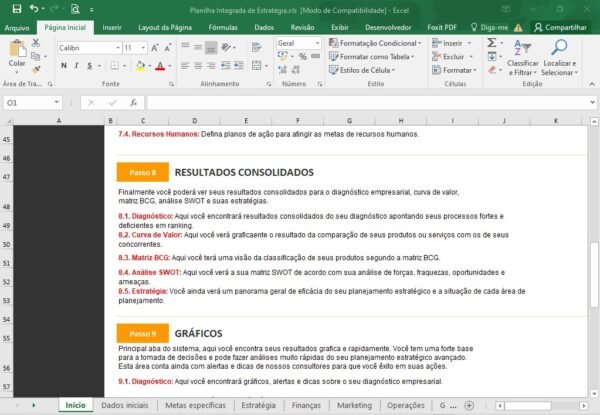
Task: Open print preview from quick access toolbar
Action: click(x=75, y=9)
